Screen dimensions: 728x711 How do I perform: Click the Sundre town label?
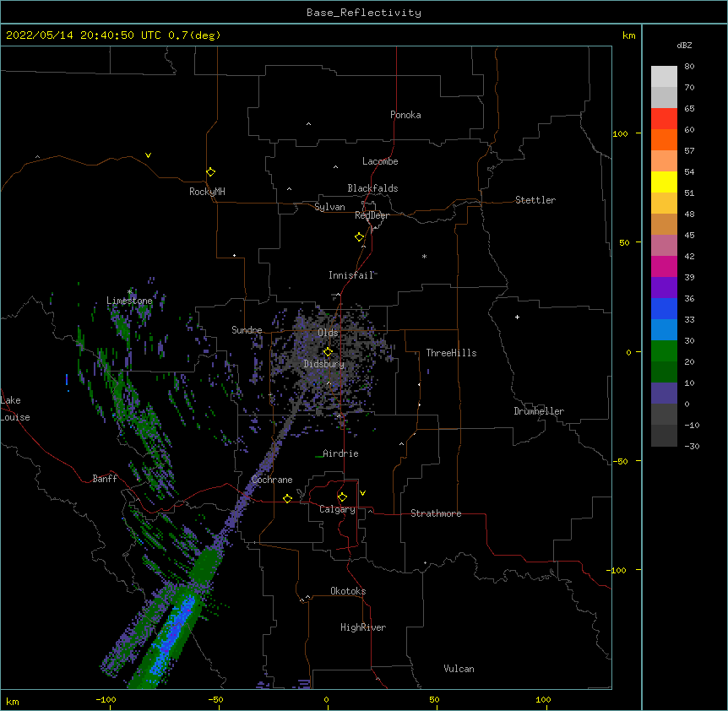pos(247,330)
